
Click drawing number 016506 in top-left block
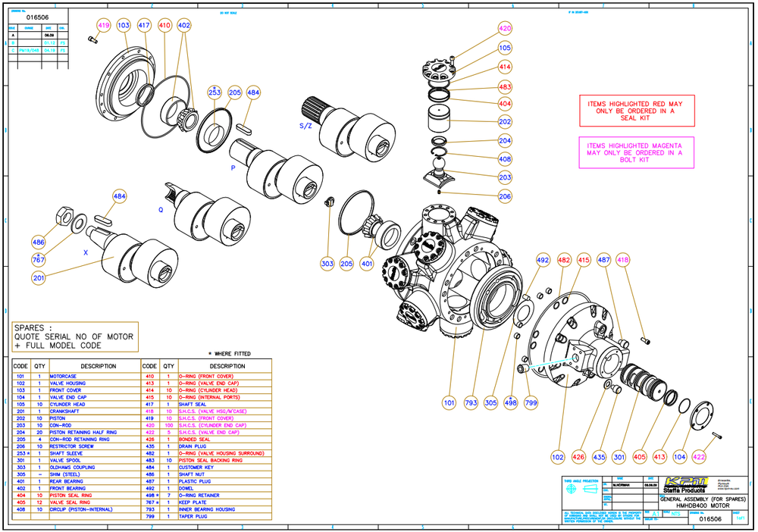pos(38,17)
